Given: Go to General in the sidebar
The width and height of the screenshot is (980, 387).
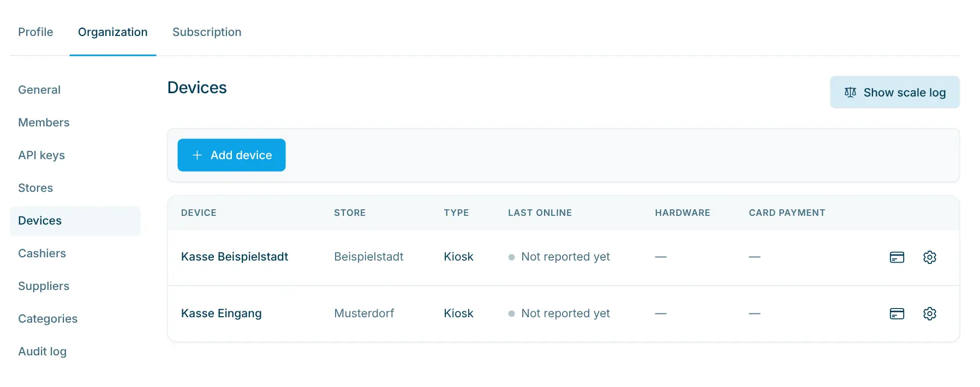Looking at the screenshot, I should click(x=39, y=90).
